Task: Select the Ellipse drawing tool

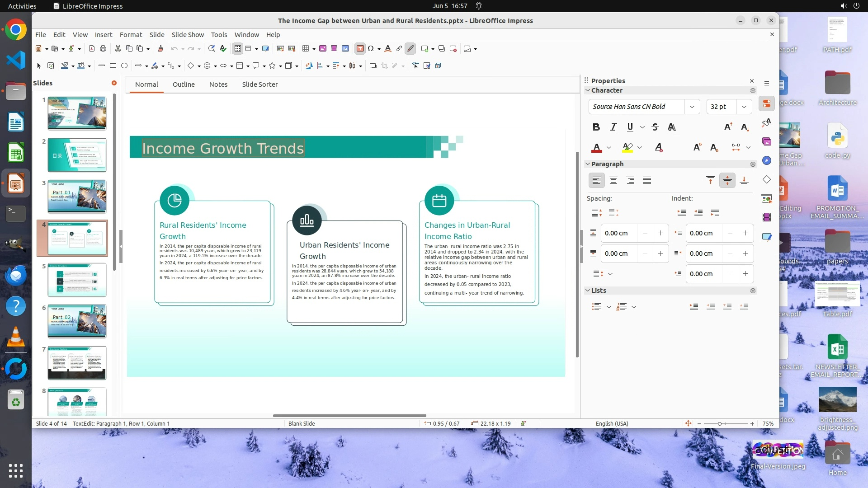Action: click(x=124, y=66)
